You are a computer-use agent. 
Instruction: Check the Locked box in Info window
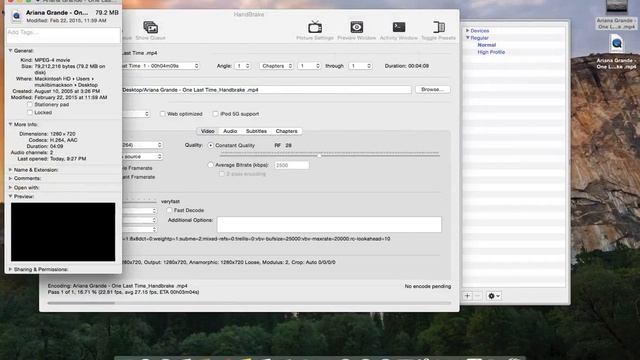[x=30, y=112]
